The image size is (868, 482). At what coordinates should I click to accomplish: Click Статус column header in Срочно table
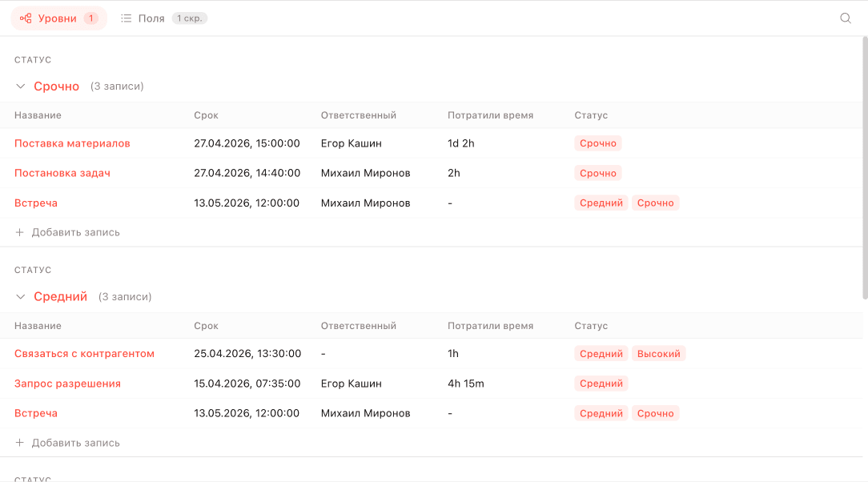pos(591,115)
